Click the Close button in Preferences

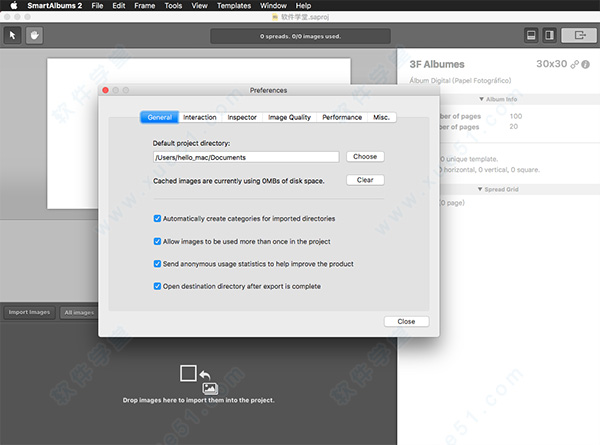pyautogui.click(x=406, y=321)
